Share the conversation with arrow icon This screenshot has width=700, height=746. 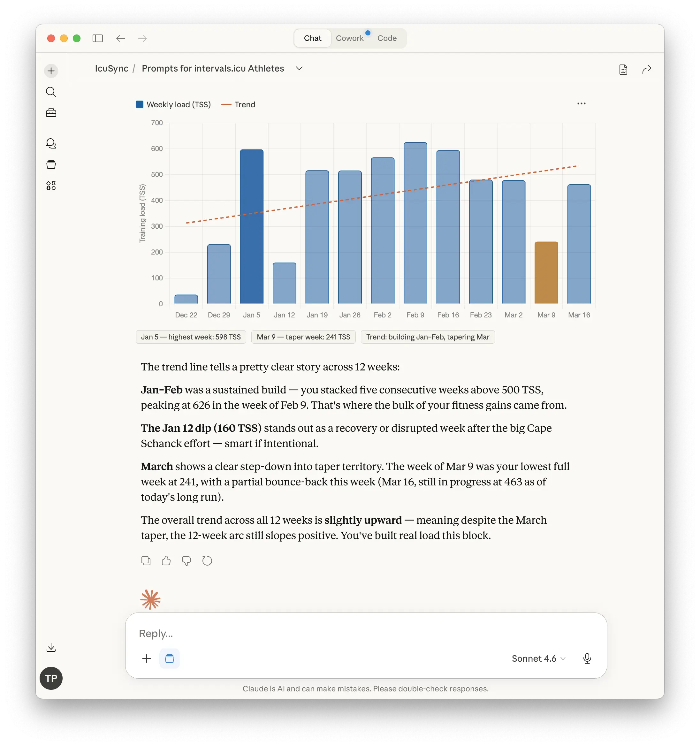pyautogui.click(x=647, y=69)
